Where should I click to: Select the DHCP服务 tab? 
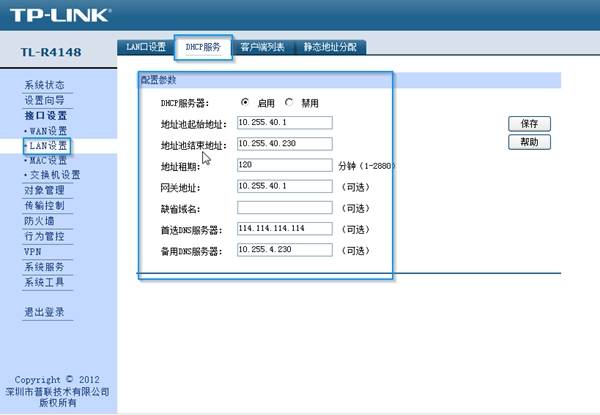point(203,47)
